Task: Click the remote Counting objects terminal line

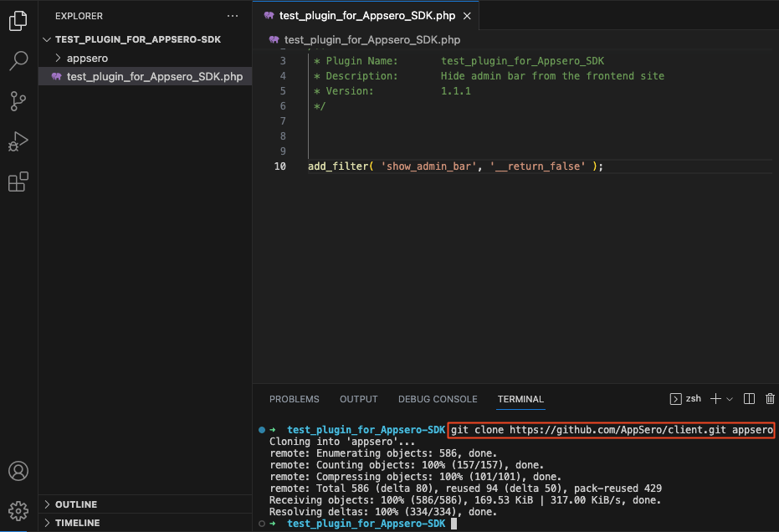Action: coord(407,465)
